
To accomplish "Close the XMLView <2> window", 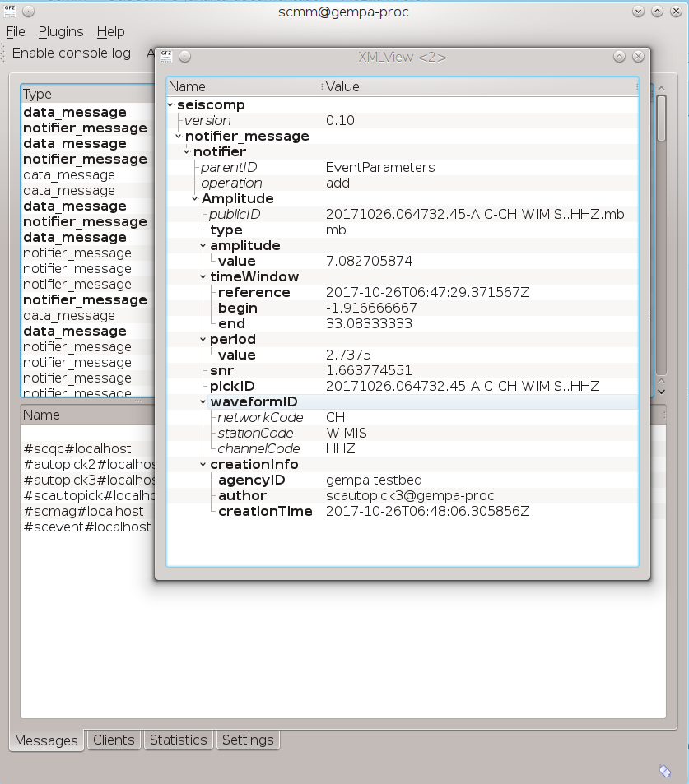I will coord(638,56).
